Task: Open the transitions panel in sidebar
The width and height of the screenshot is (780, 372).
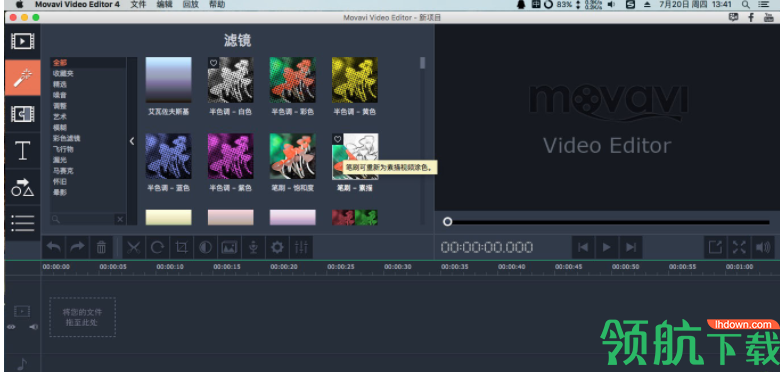Action: click(x=22, y=114)
